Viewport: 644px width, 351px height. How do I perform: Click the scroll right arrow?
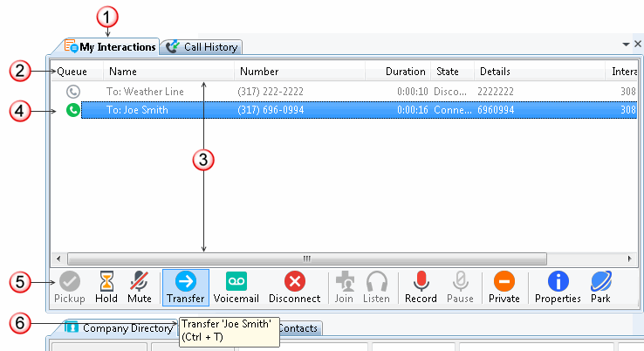pos(631,259)
